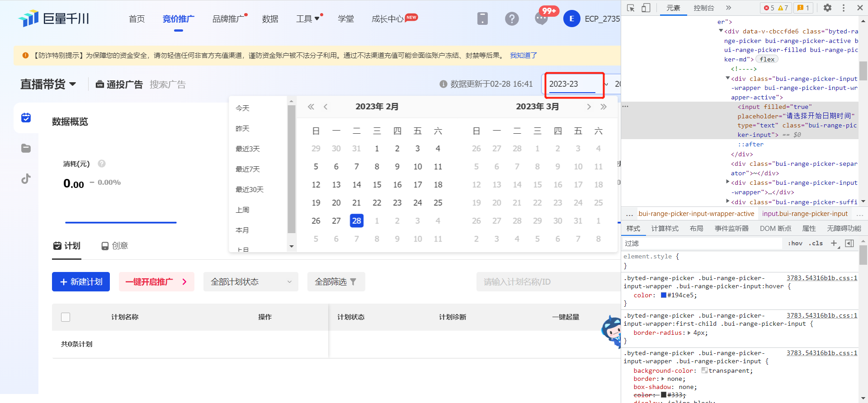Click the 新建计划 button
868x403 pixels.
click(x=81, y=282)
